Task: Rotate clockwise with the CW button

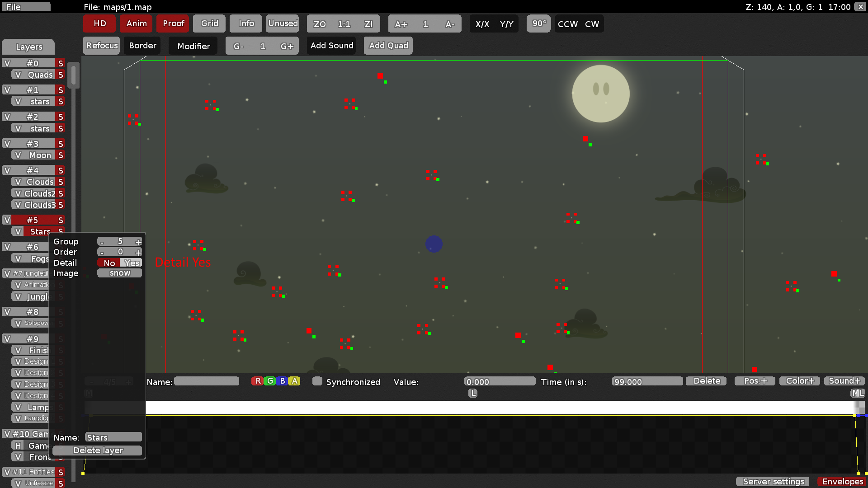Action: pos(592,24)
